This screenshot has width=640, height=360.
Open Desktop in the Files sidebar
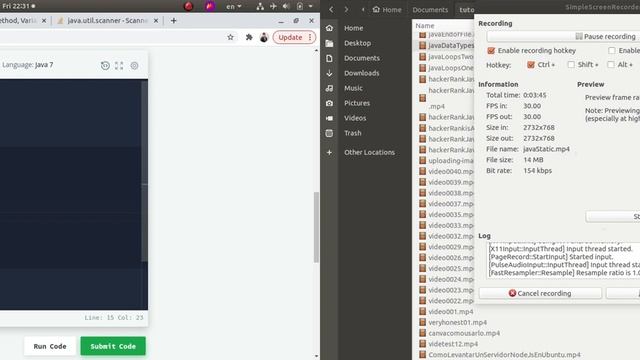357,43
